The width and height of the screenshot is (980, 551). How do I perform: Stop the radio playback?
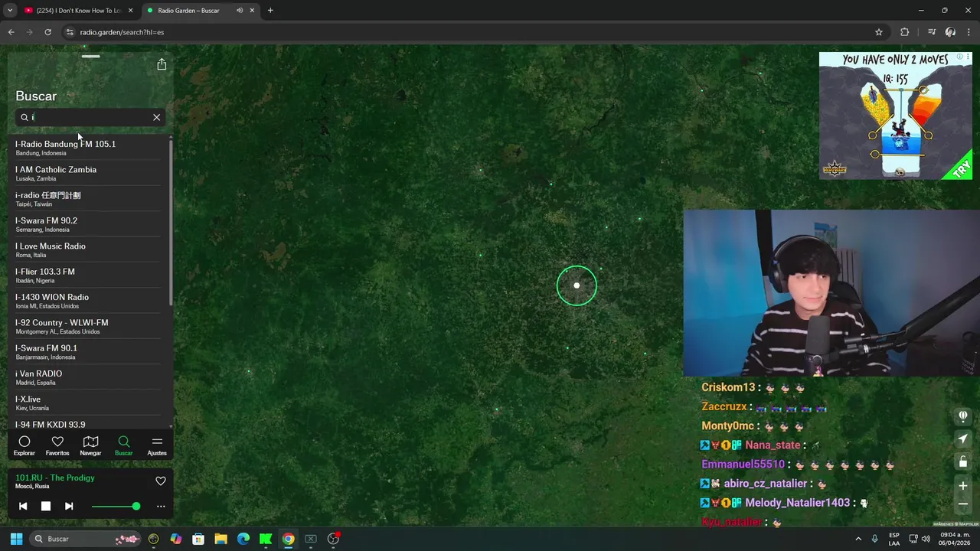pyautogui.click(x=46, y=506)
